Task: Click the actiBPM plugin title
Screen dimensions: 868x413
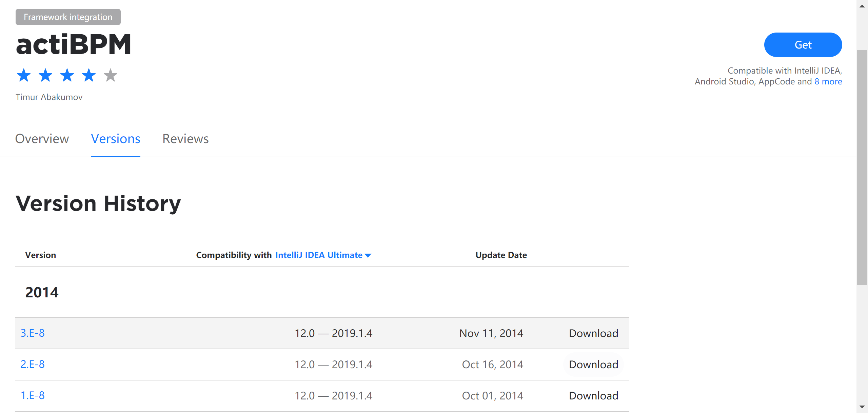Action: click(x=74, y=44)
